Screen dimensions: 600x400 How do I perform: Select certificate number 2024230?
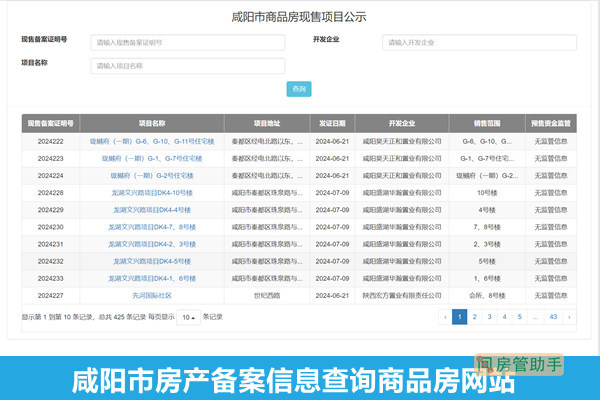tap(51, 227)
